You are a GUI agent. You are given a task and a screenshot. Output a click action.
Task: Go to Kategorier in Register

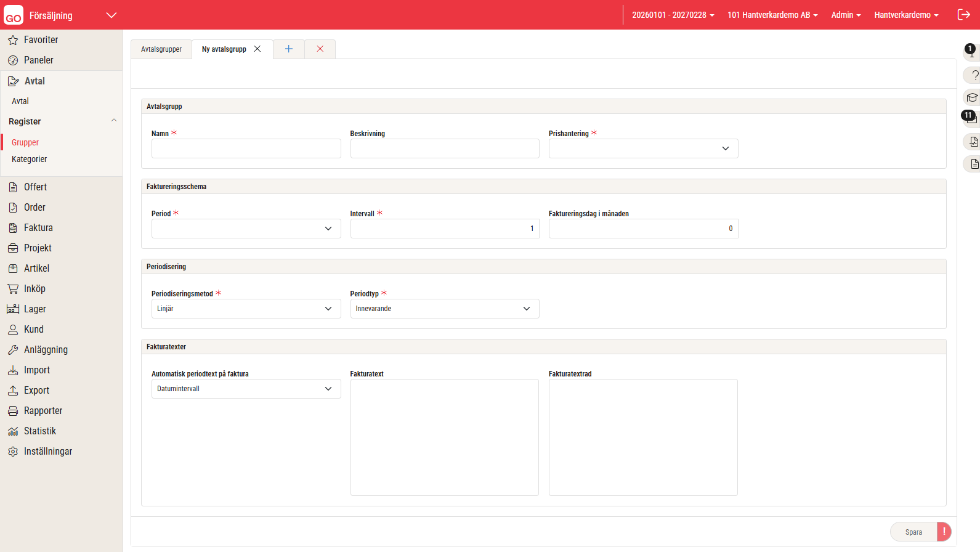click(30, 159)
